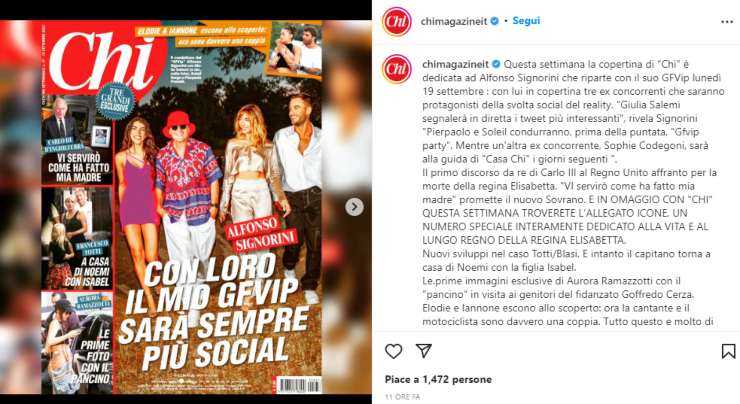Follow the account via Segui
Screen dimensions: 740x404
[x=526, y=21]
